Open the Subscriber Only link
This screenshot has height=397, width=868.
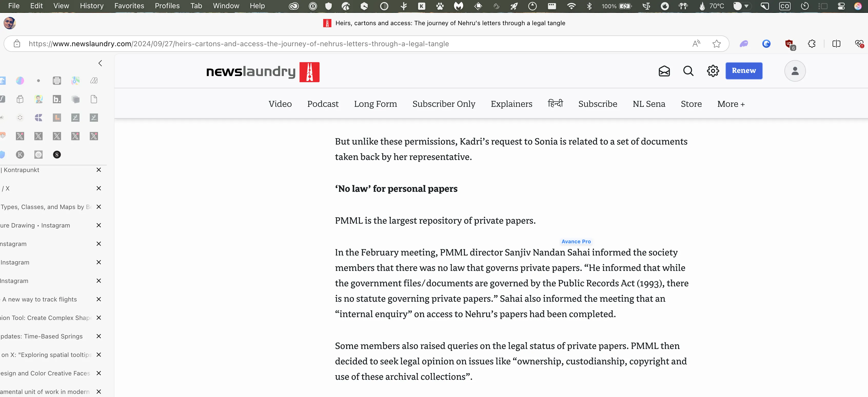(443, 104)
